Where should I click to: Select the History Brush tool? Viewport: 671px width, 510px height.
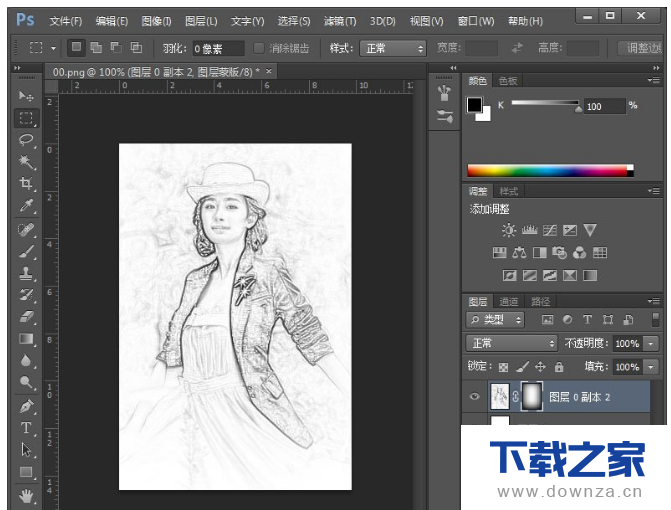(x=26, y=295)
